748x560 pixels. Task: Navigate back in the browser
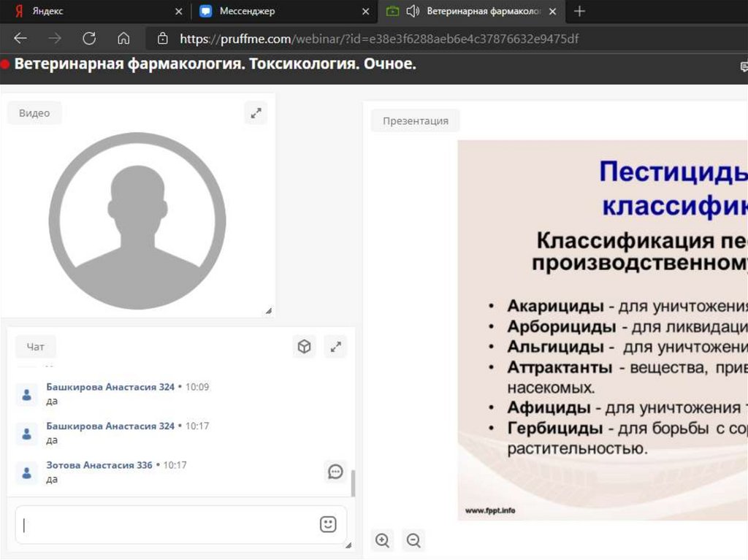[20, 39]
